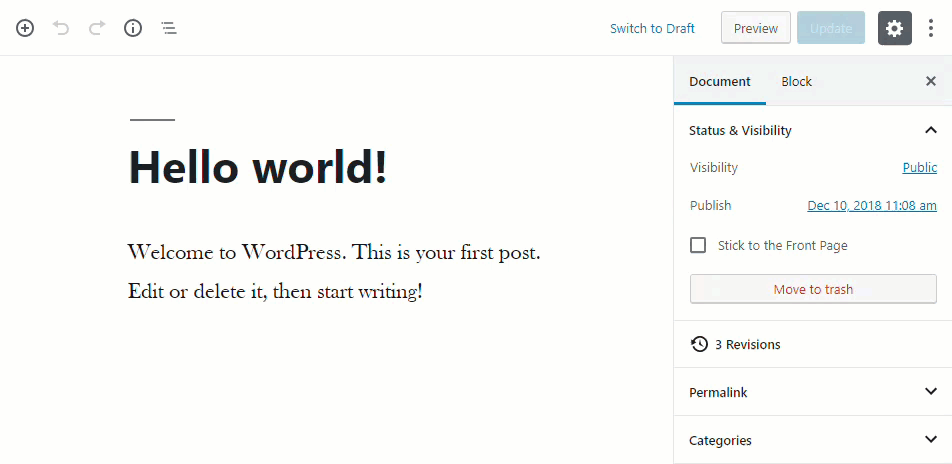Close the settings sidebar

(931, 81)
